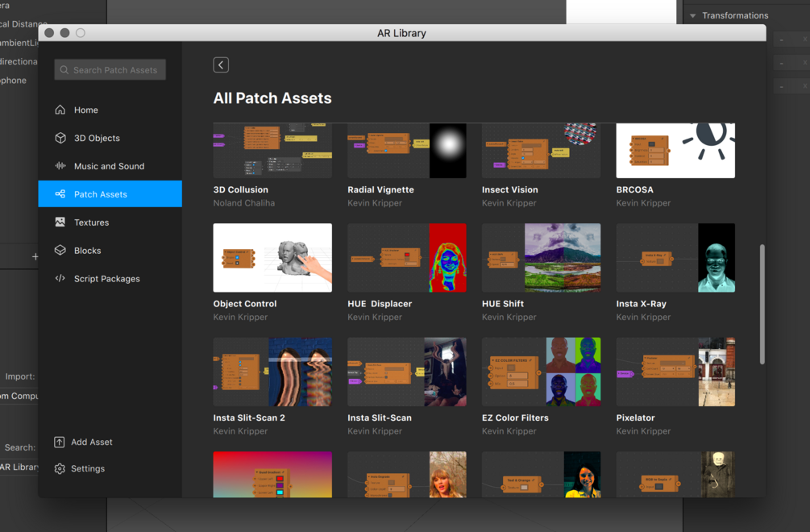Focus the Search Patch Assets field
This screenshot has height=532, width=810.
pyautogui.click(x=110, y=70)
